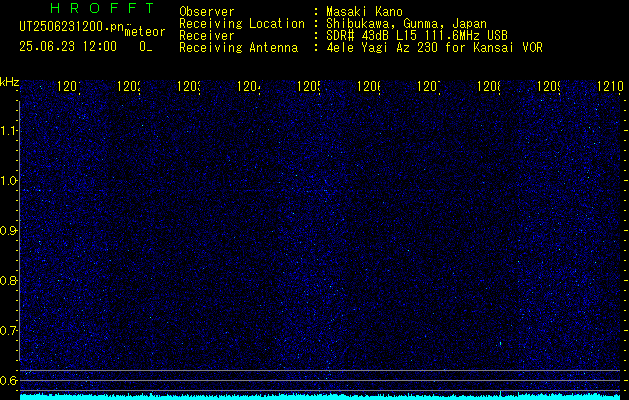Screen dimensions: 629x400
Task: Click the Receiving Location label
Action: 242,24
